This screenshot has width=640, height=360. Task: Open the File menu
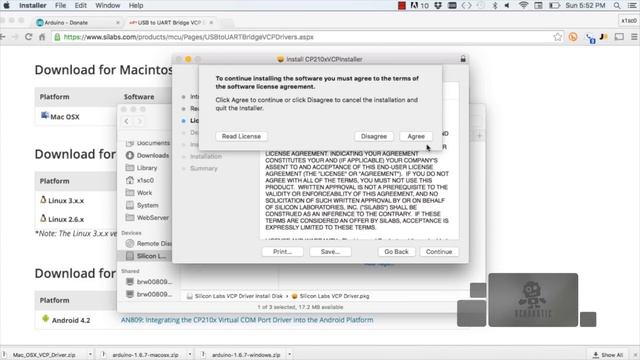point(60,5)
